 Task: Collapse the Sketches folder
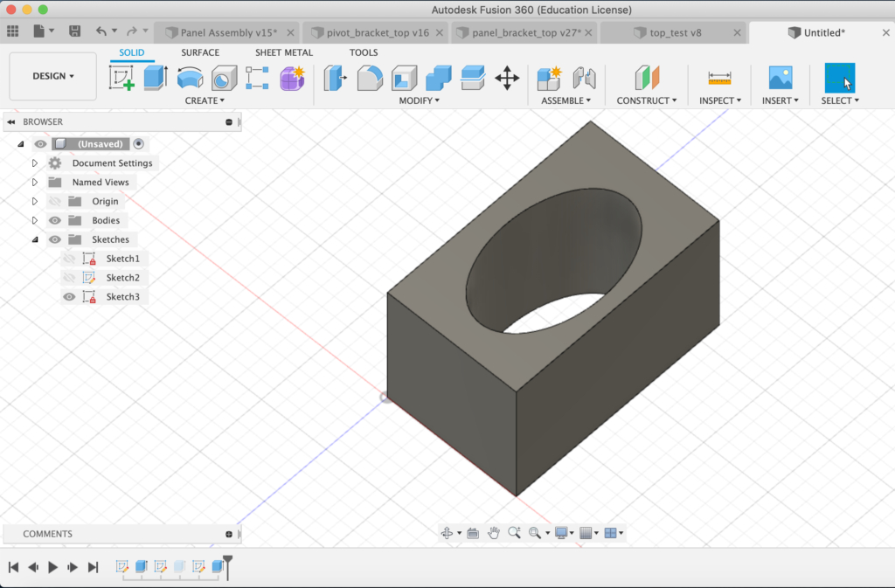35,239
